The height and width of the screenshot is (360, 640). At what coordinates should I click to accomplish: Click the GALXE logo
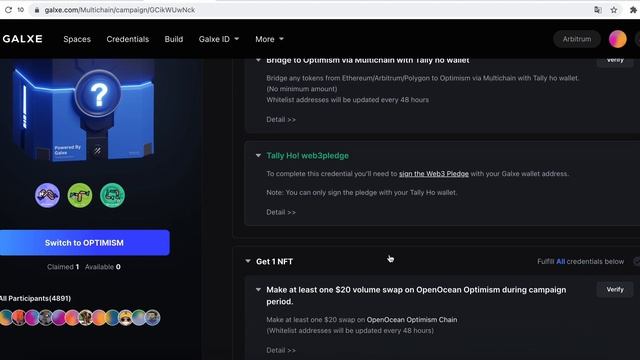click(22, 39)
